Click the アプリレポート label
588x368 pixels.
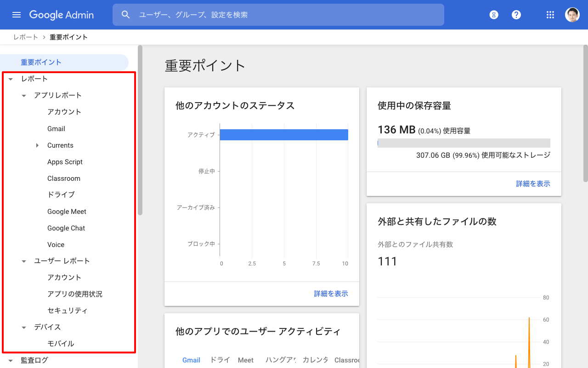(58, 95)
